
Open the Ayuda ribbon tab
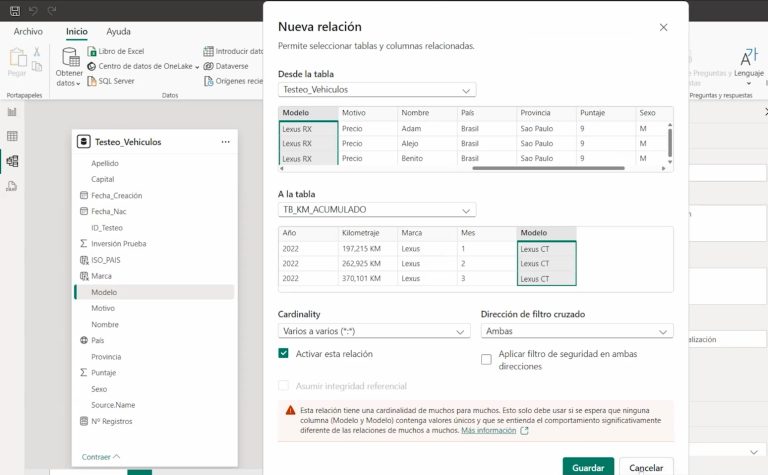coord(119,31)
